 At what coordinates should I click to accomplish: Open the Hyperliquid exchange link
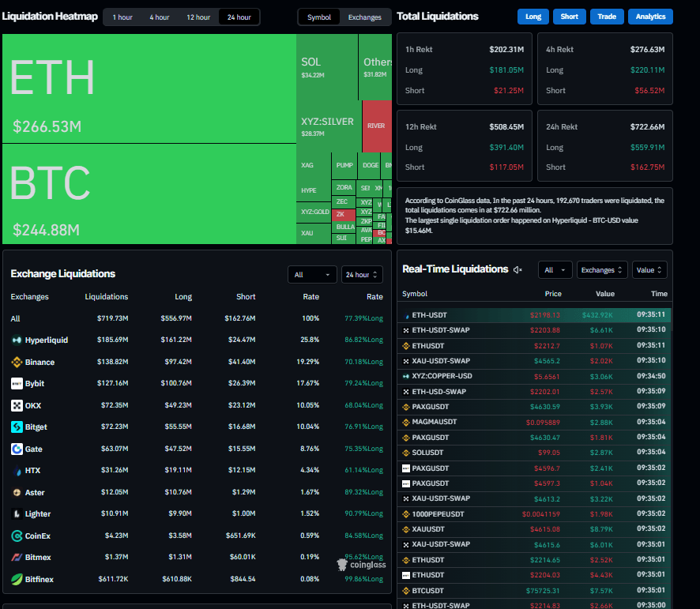click(47, 340)
